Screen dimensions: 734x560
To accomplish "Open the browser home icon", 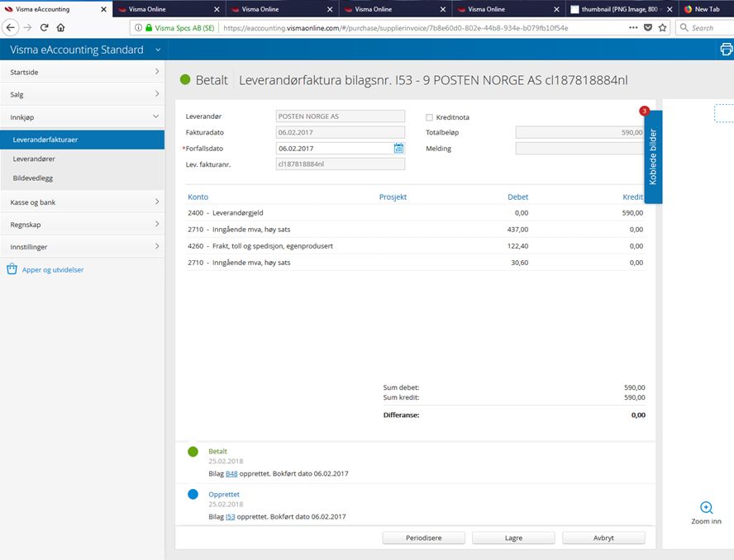I will [61, 27].
